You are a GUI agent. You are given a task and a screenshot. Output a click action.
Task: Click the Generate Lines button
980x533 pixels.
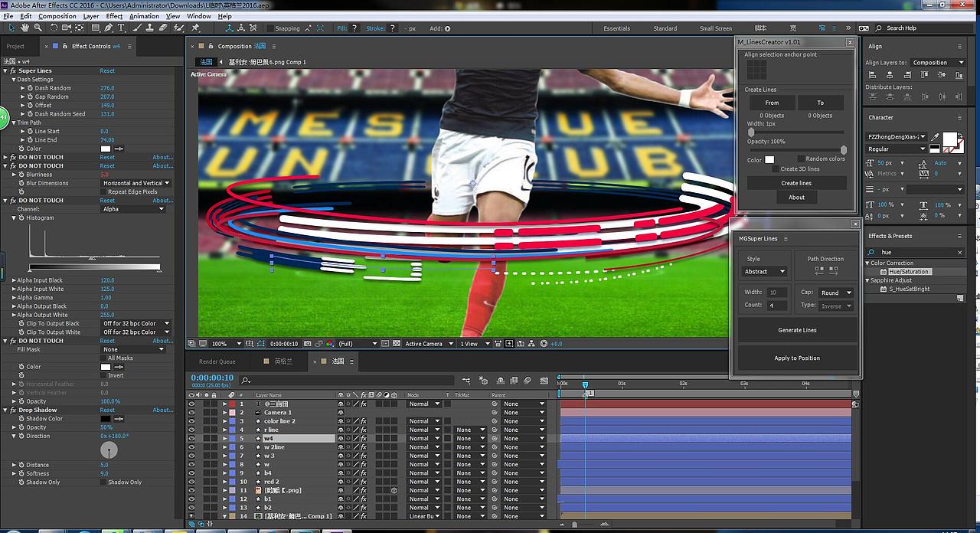[797, 330]
